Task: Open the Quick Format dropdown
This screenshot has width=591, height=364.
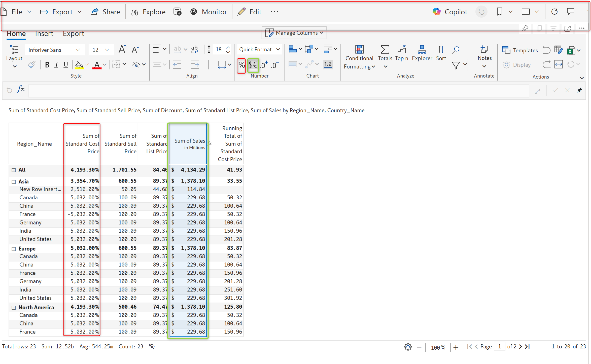Action: 259,50
